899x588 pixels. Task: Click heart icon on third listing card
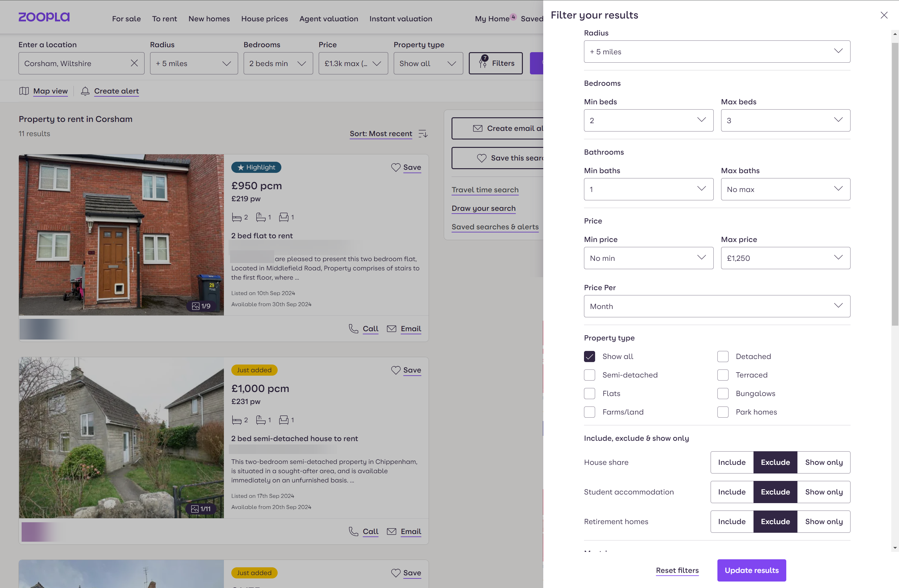click(x=396, y=573)
